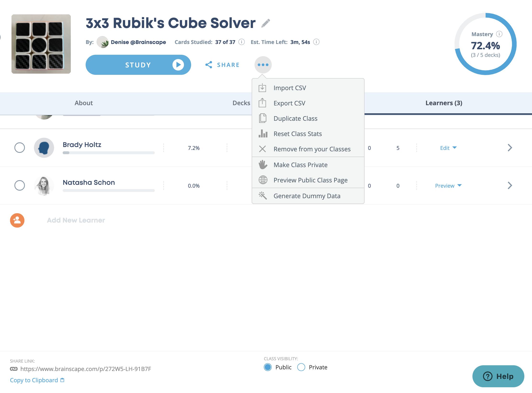Screen dimensions: 532x393
Task: Choose Make Class Private from the menu
Action: click(308, 165)
